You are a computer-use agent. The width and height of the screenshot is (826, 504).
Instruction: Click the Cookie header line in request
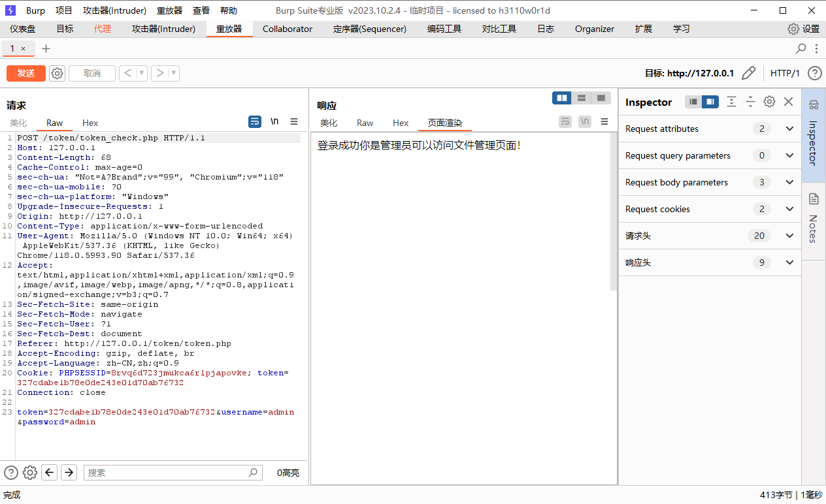(x=153, y=377)
